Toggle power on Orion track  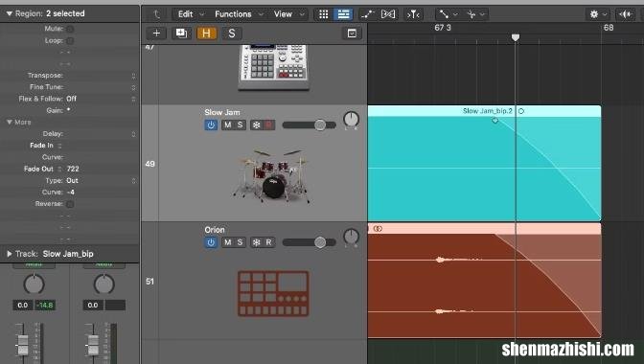[211, 242]
